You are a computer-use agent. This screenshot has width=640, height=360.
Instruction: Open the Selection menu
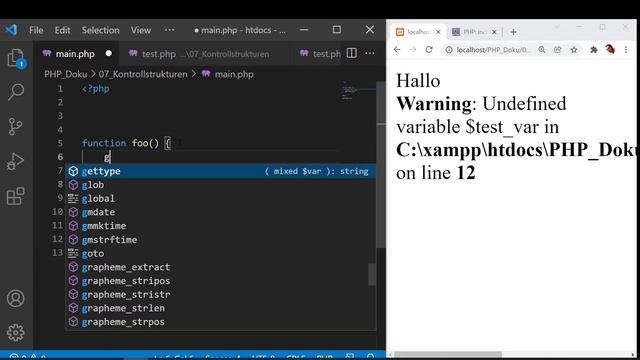coord(100,30)
